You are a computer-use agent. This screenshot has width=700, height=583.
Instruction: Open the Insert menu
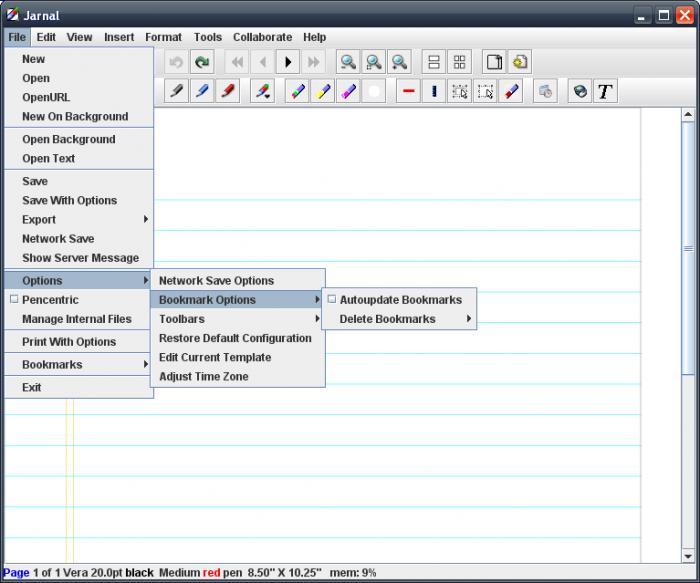coord(119,37)
